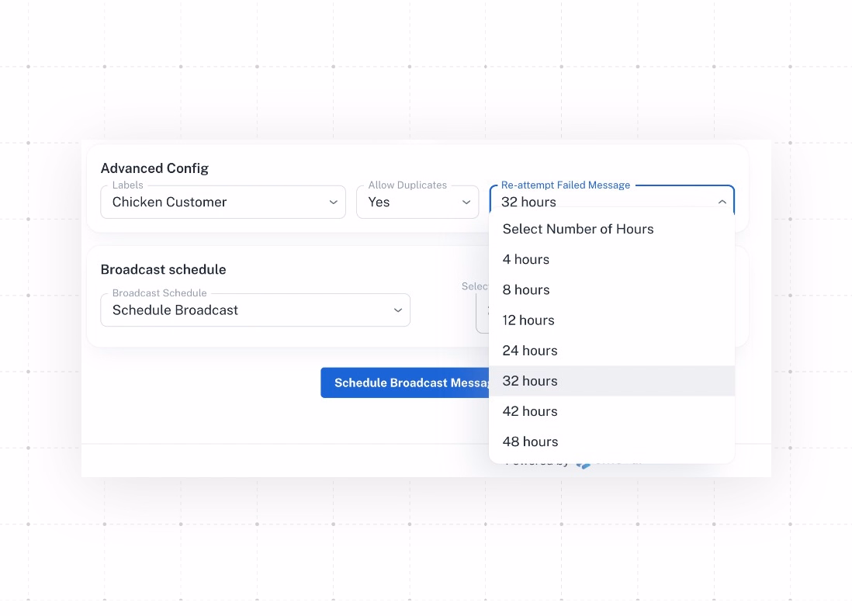Click the chevron arrow in Broadcast Schedule field

[398, 310]
